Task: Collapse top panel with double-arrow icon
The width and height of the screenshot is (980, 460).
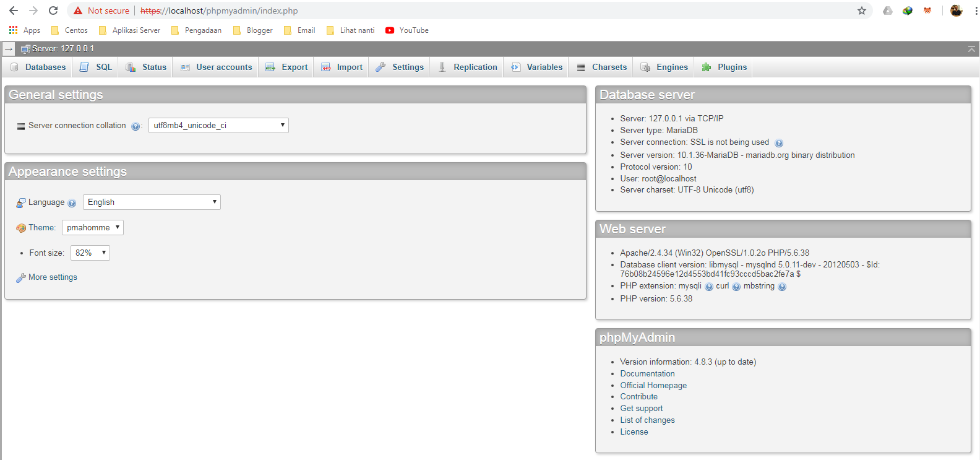Action: point(971,49)
